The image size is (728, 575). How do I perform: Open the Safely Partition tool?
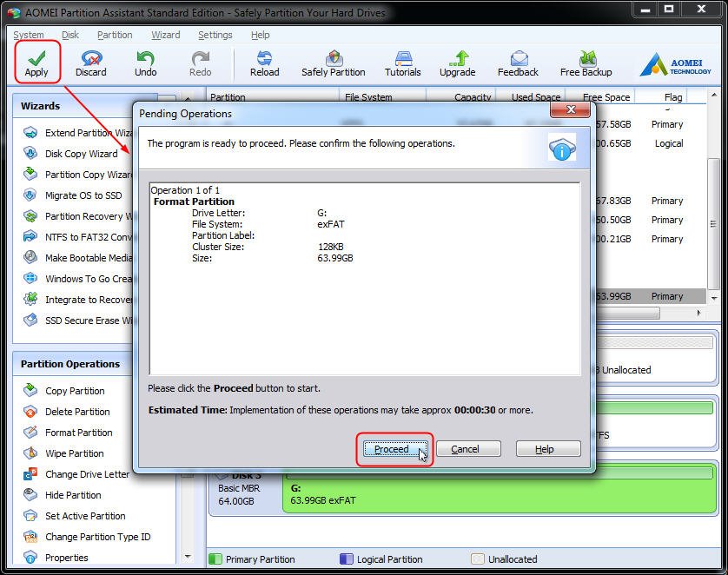coord(334,63)
